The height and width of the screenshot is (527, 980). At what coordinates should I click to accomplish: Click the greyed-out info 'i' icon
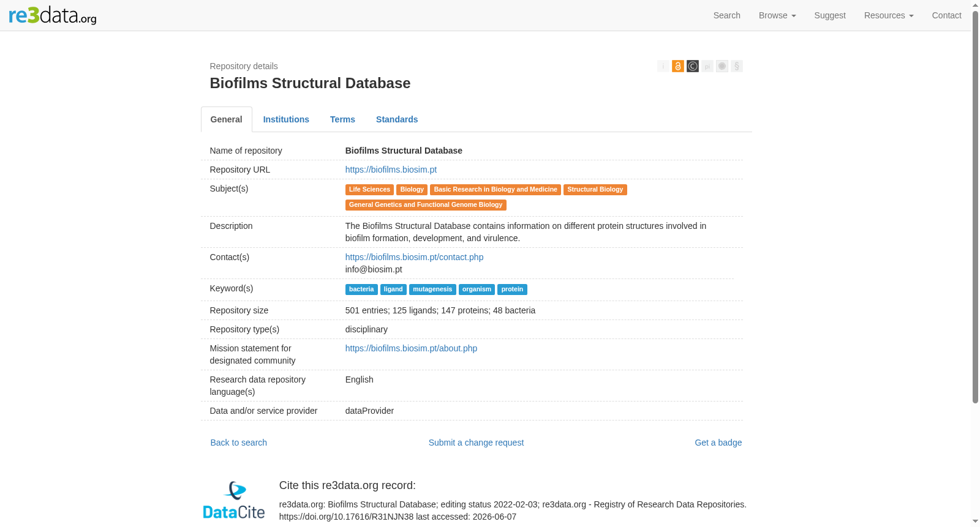tap(663, 66)
